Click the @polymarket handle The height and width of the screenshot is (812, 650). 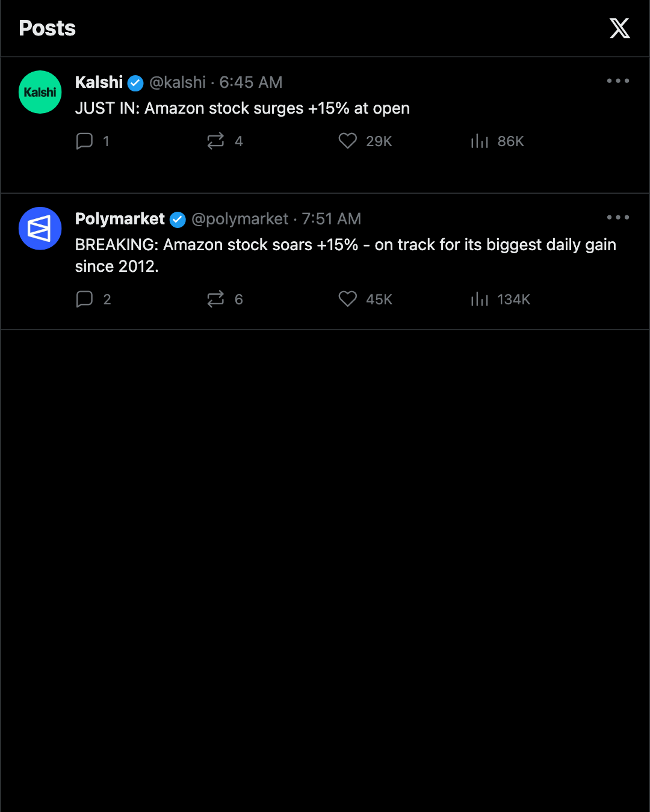pyautogui.click(x=240, y=219)
